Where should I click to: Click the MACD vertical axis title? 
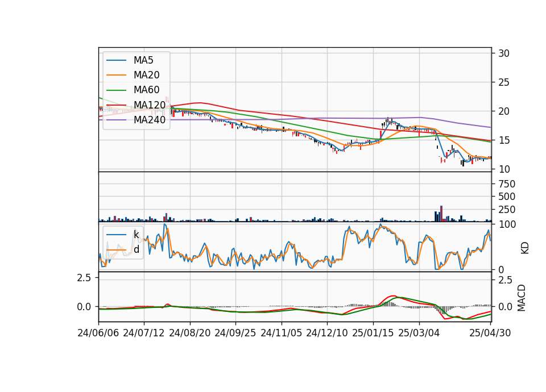(522, 298)
